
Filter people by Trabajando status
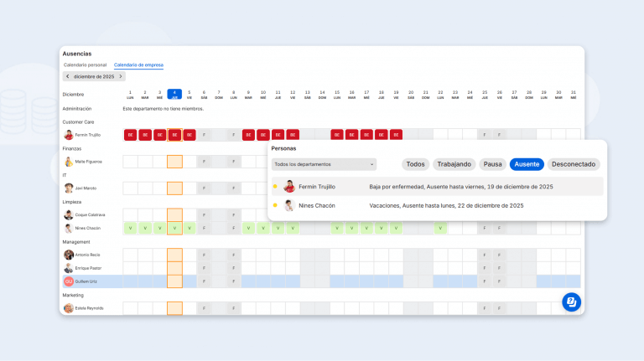click(x=454, y=164)
